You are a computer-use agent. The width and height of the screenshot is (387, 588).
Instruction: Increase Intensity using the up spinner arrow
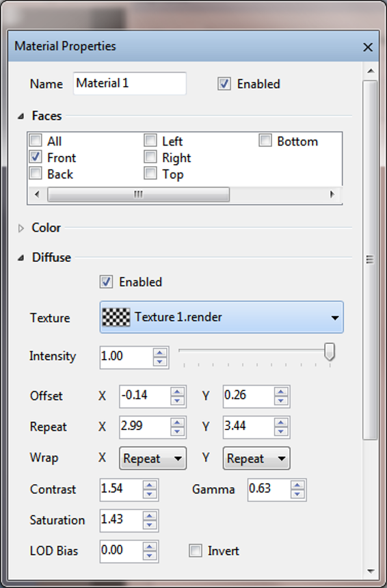(160, 353)
